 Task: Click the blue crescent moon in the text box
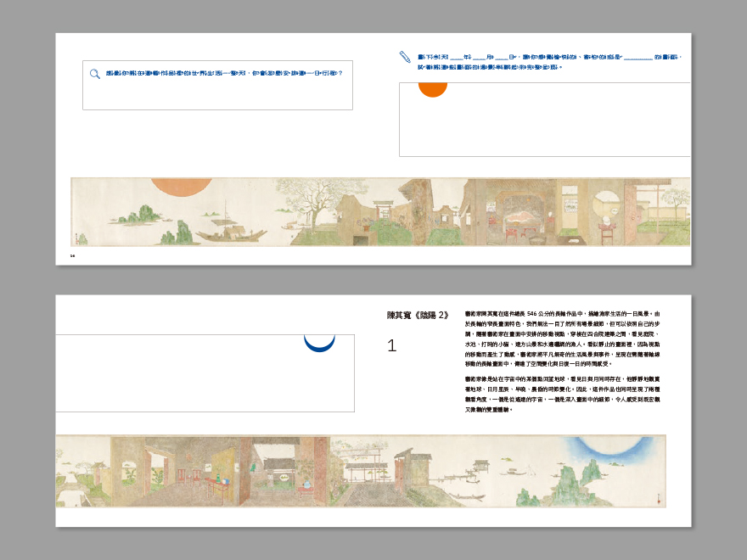(x=320, y=343)
